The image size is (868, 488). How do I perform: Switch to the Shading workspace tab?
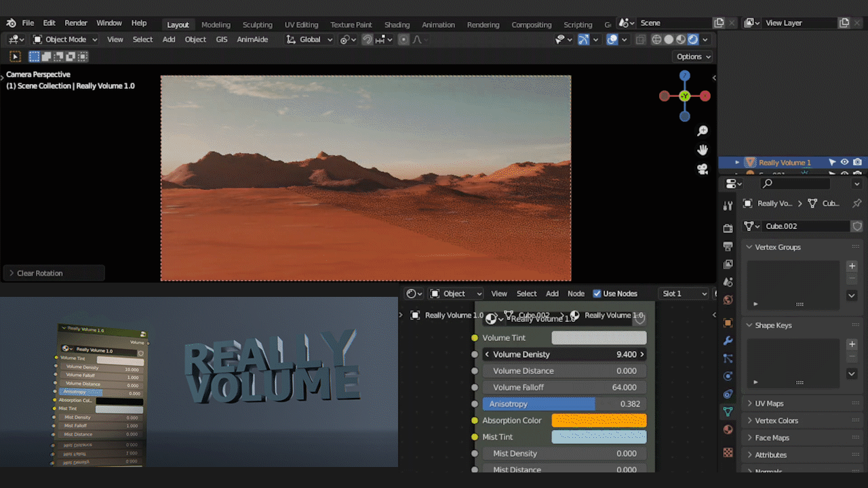(397, 24)
